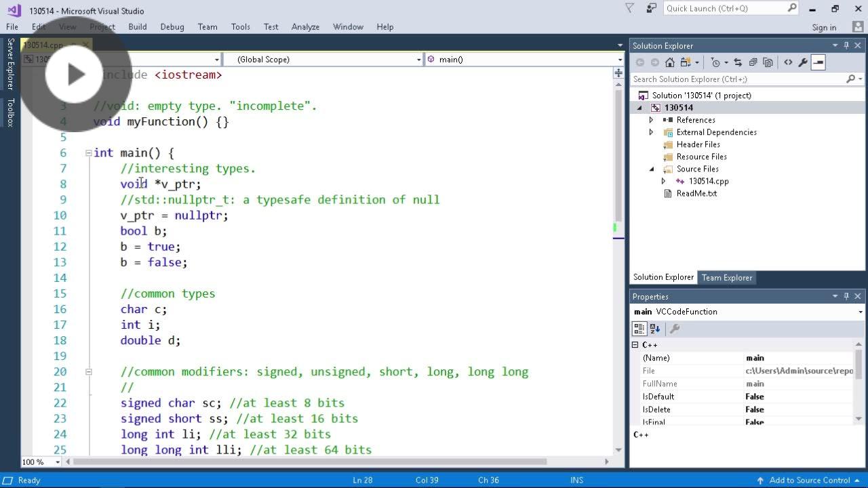
Task: Click the Home icon in Solution Explorer
Action: (x=669, y=62)
